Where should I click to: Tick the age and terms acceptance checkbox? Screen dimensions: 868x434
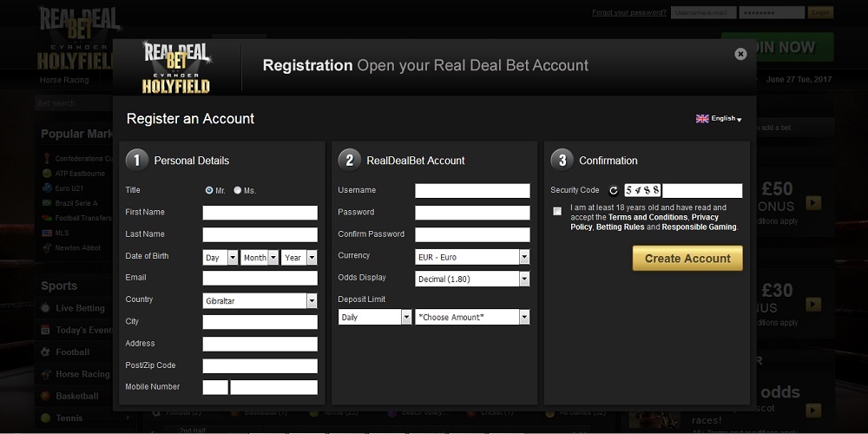pos(557,211)
